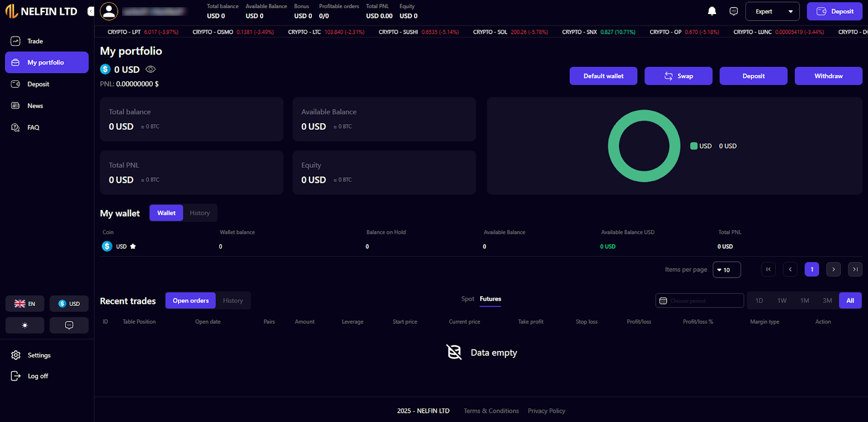868x422 pixels.
Task: Click the calendar icon in period field
Action: [663, 300]
